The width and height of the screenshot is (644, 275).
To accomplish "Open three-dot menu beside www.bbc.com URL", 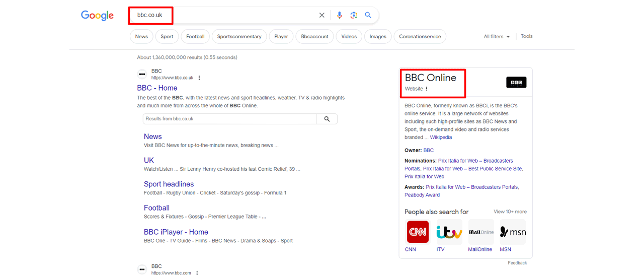I will [x=197, y=272].
